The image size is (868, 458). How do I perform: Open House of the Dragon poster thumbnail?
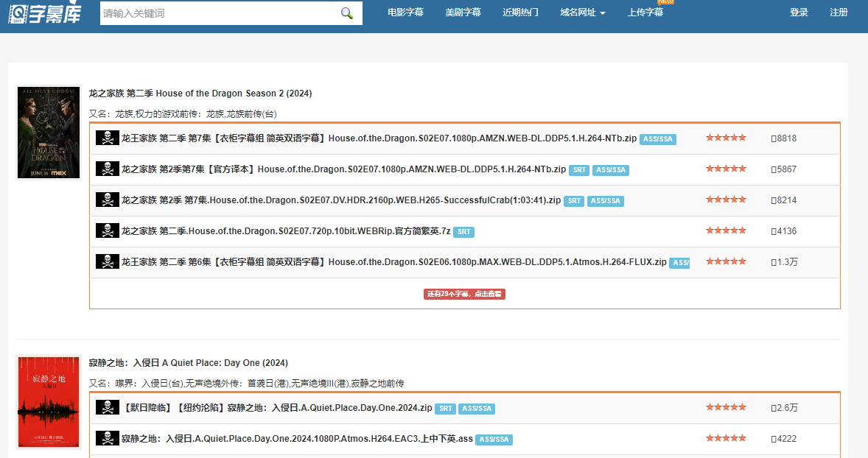[49, 133]
